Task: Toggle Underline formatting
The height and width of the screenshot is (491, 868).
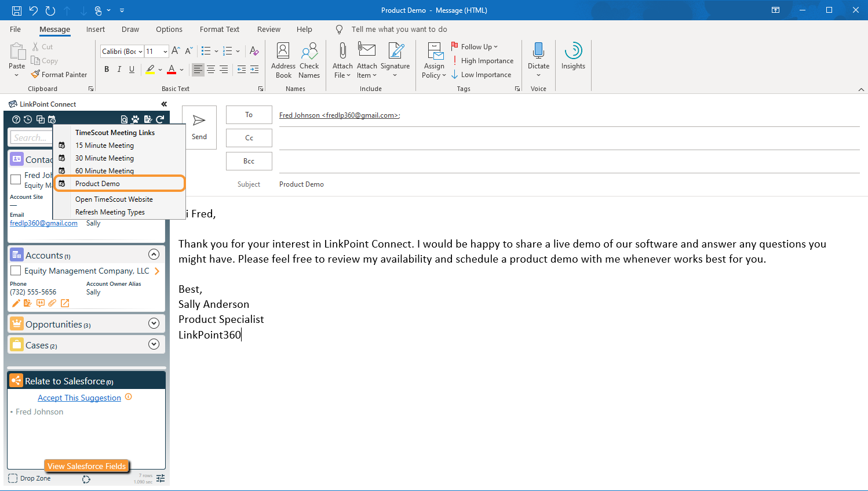Action: (x=132, y=70)
